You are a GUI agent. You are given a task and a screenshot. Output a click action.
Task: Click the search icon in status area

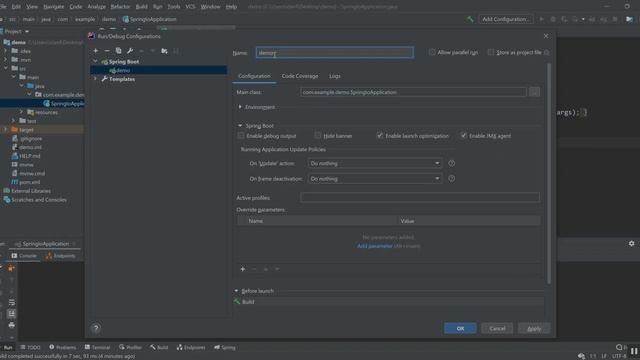pyautogui.click(x=619, y=347)
